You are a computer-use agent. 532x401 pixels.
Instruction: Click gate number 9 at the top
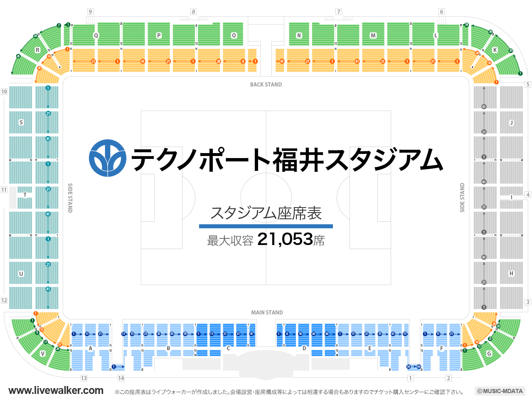point(91,12)
